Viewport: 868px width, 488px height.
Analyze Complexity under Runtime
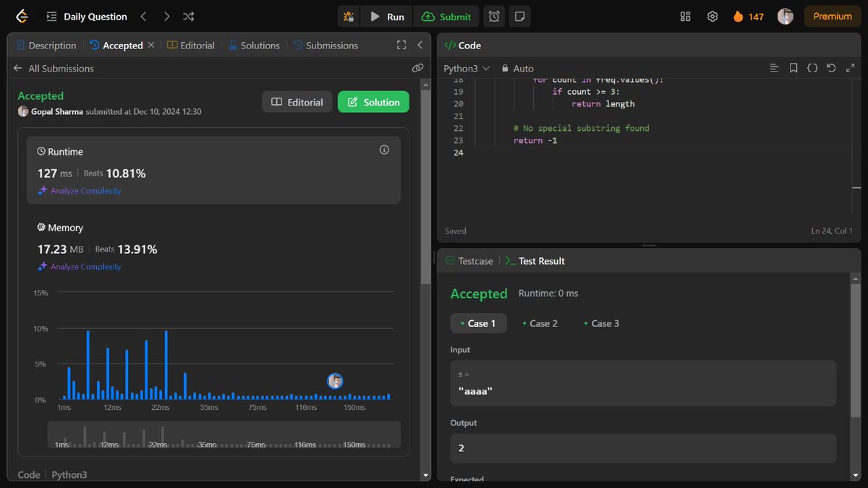[80, 191]
